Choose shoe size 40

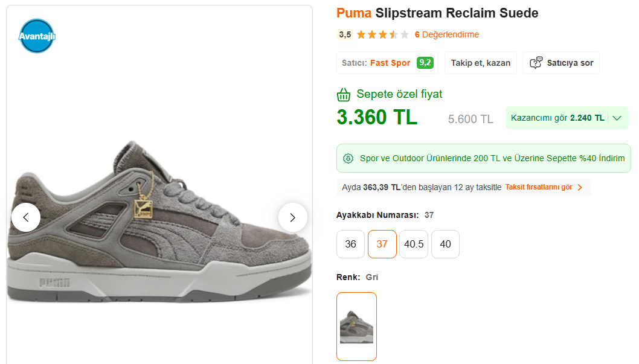coord(445,244)
